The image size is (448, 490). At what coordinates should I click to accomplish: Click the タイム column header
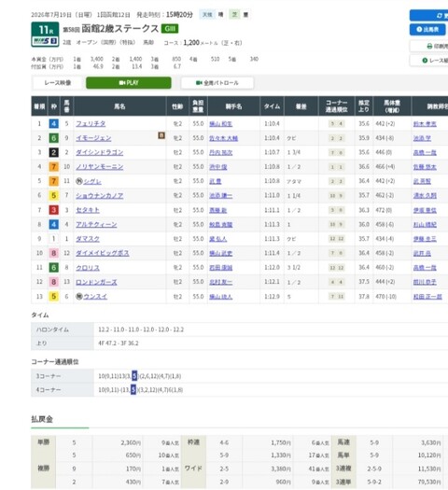tap(272, 106)
